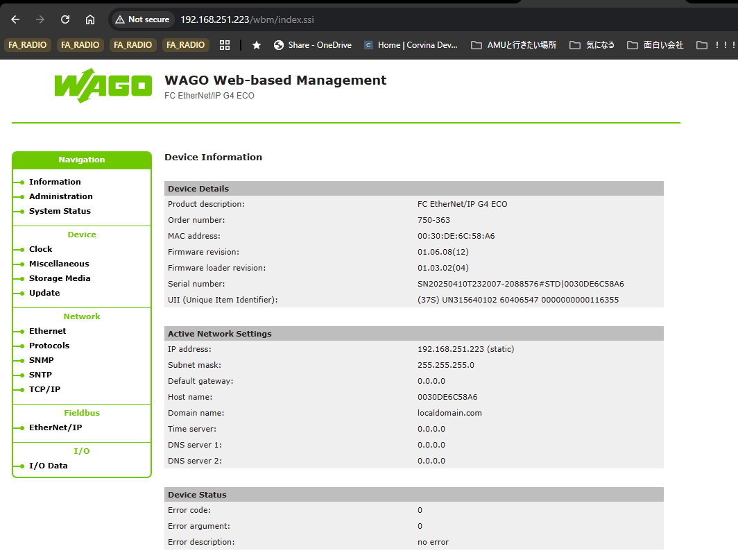The image size is (738, 560).
Task: Open the Ethernet network settings
Action: point(47,331)
